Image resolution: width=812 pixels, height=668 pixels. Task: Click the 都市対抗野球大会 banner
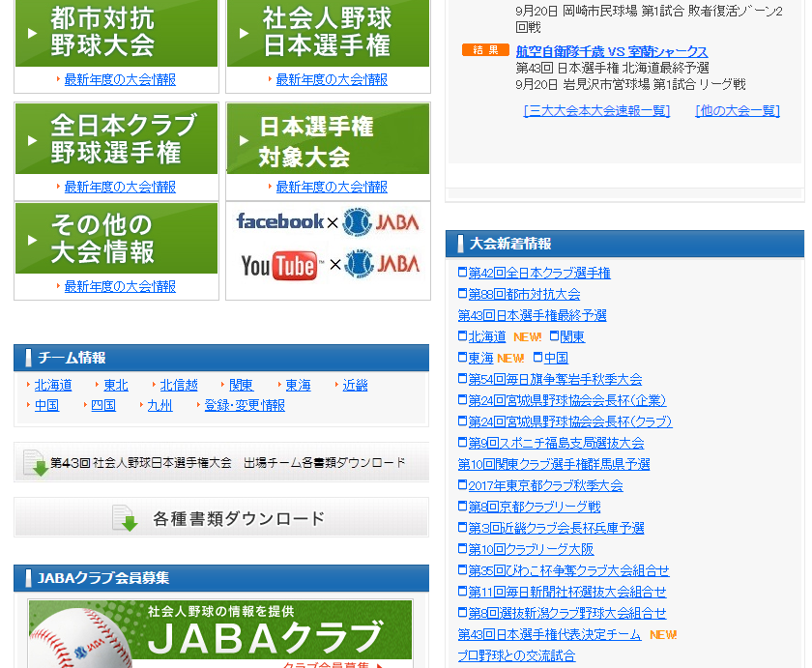coord(116,32)
